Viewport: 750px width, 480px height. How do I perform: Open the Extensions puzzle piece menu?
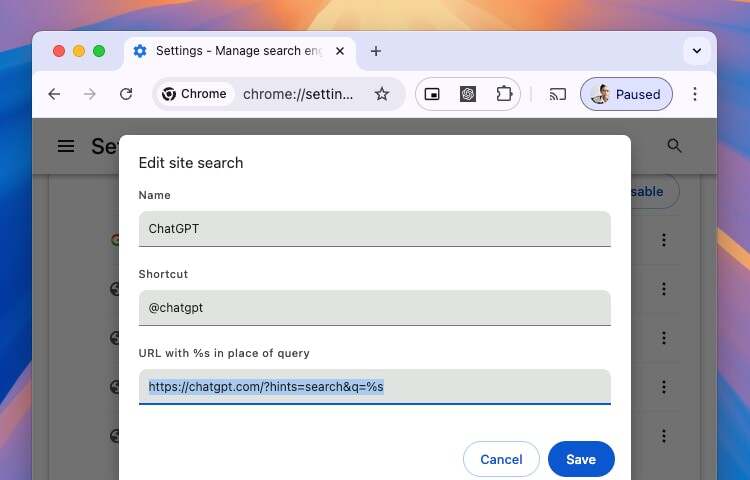click(504, 94)
